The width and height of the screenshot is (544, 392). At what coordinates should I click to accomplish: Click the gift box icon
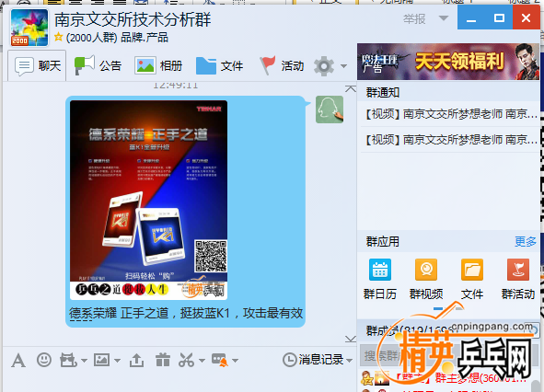pos(163,360)
